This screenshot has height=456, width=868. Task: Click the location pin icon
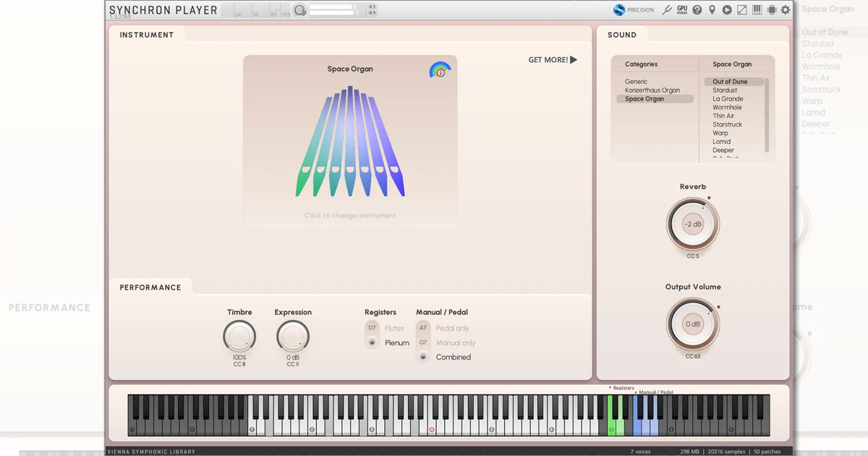712,10
